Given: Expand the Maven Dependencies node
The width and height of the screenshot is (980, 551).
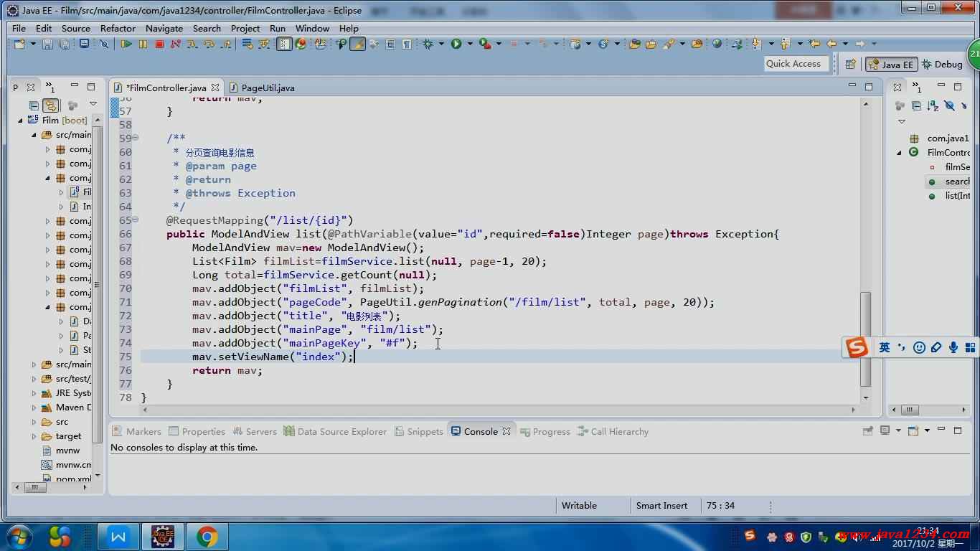Looking at the screenshot, I should pos(34,408).
